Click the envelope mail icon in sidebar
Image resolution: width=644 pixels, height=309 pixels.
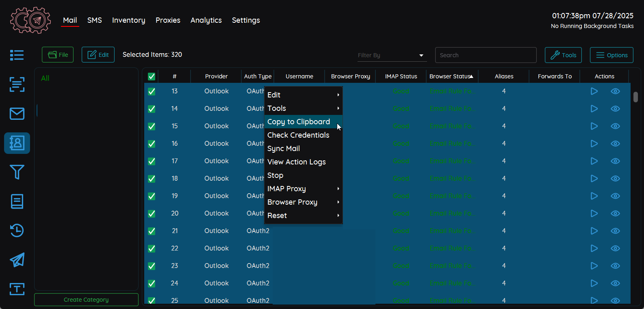(x=17, y=114)
